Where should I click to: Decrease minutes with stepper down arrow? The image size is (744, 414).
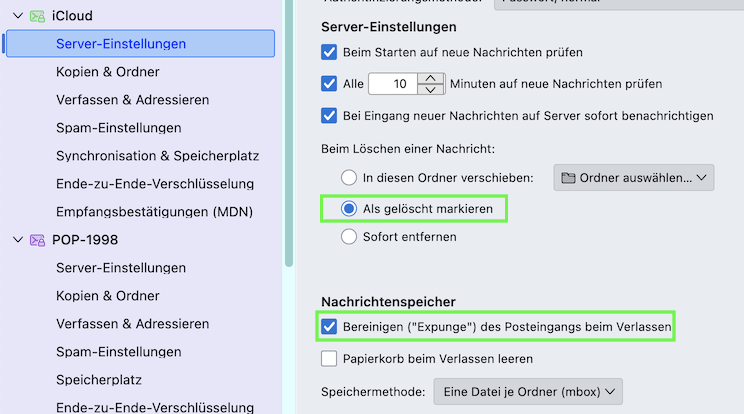[431, 90]
